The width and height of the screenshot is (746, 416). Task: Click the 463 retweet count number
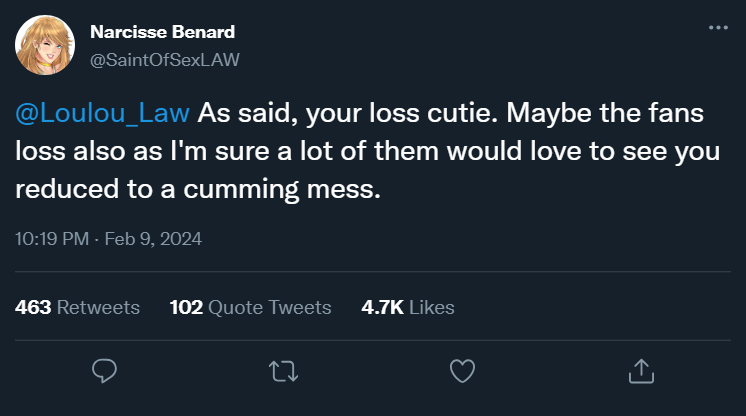[33, 307]
